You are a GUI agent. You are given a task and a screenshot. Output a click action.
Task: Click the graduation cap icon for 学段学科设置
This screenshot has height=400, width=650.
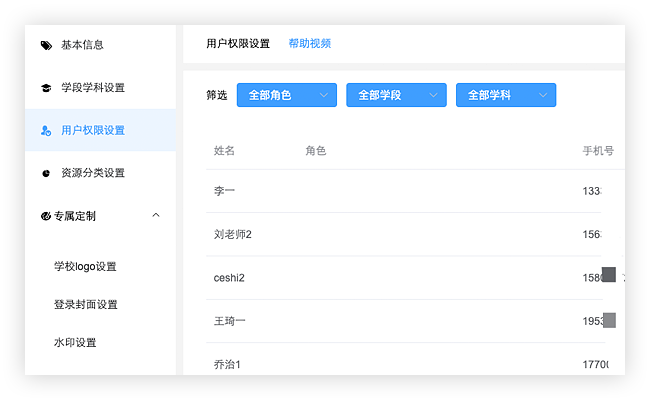pyautogui.click(x=46, y=88)
